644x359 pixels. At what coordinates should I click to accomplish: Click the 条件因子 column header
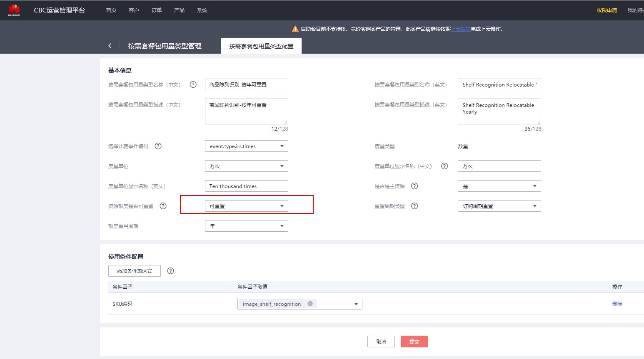[x=122, y=287]
